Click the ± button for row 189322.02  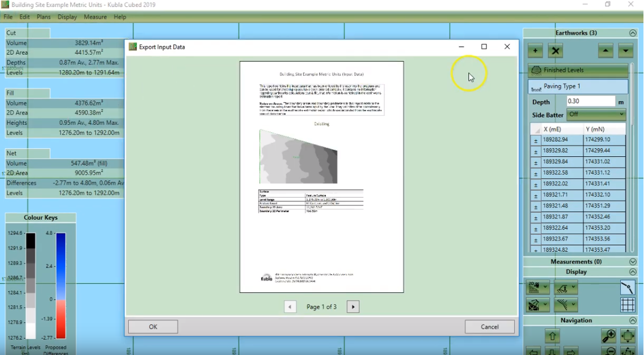coord(536,185)
